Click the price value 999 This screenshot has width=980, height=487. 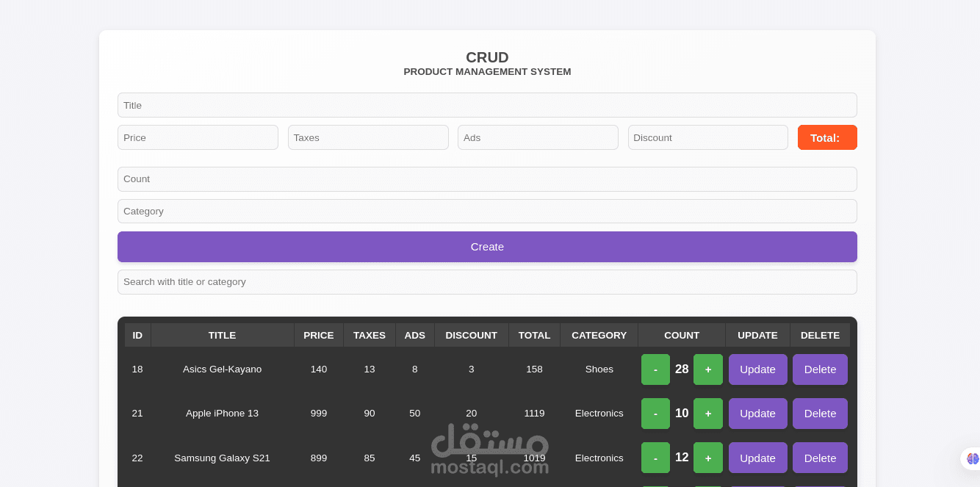pyautogui.click(x=319, y=414)
